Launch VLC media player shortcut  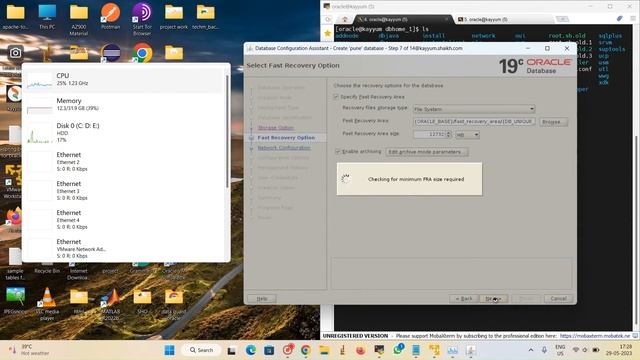pyautogui.click(x=47, y=303)
